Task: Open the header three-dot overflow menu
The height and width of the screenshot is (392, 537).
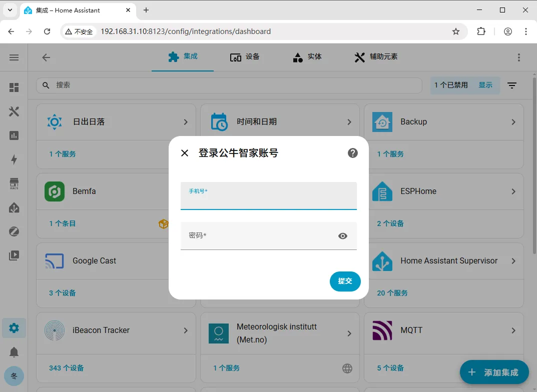Action: pos(519,57)
